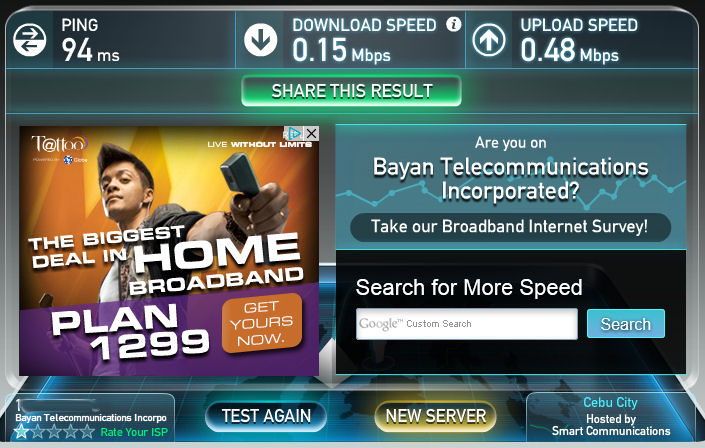Click the Search button
The width and height of the screenshot is (705, 448).
click(625, 323)
